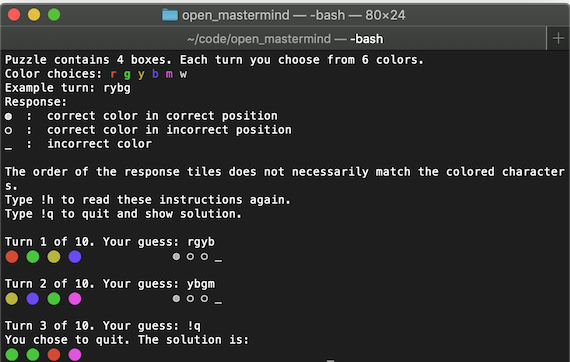Click the '!q' text on Turn 3 line
The image size is (570, 362).
194,326
